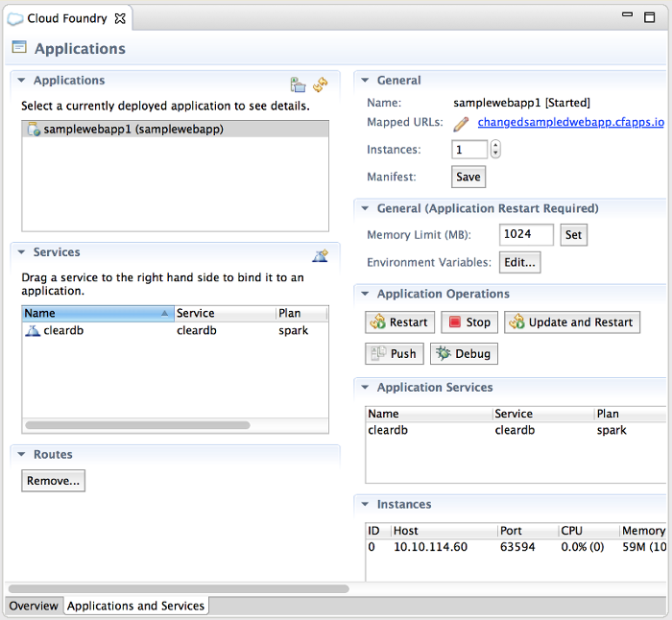The width and height of the screenshot is (672, 620).
Task: Close the Cloud Foundry tab
Action: 120,18
